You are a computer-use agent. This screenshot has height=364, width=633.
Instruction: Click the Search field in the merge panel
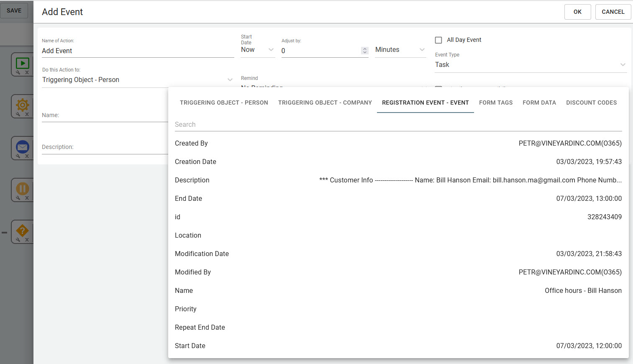point(398,125)
